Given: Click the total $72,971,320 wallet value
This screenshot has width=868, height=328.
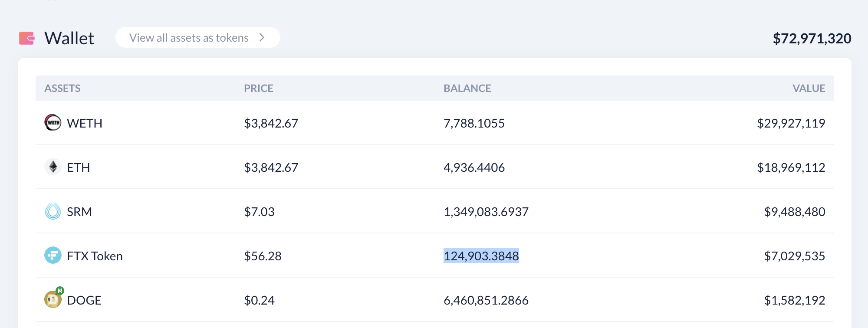Looking at the screenshot, I should [x=812, y=39].
